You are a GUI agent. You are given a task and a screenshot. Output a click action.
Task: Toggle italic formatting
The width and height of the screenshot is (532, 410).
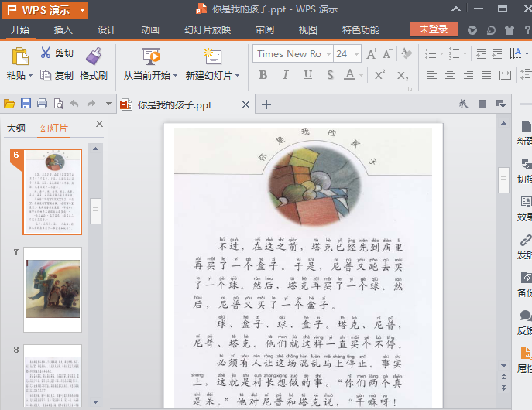286,75
